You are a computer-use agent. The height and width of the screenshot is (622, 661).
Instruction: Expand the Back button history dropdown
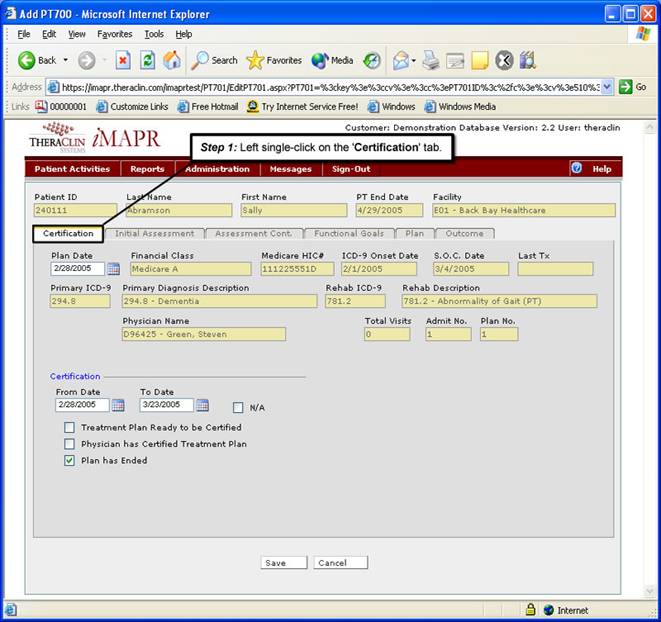pos(66,60)
